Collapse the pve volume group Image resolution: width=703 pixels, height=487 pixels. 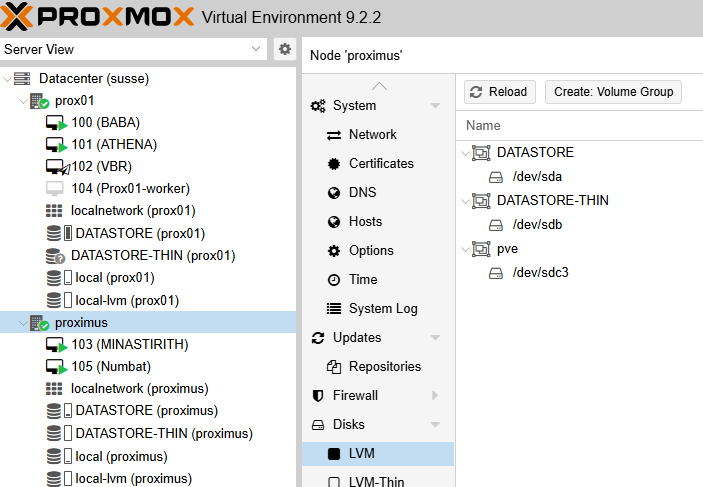click(465, 249)
